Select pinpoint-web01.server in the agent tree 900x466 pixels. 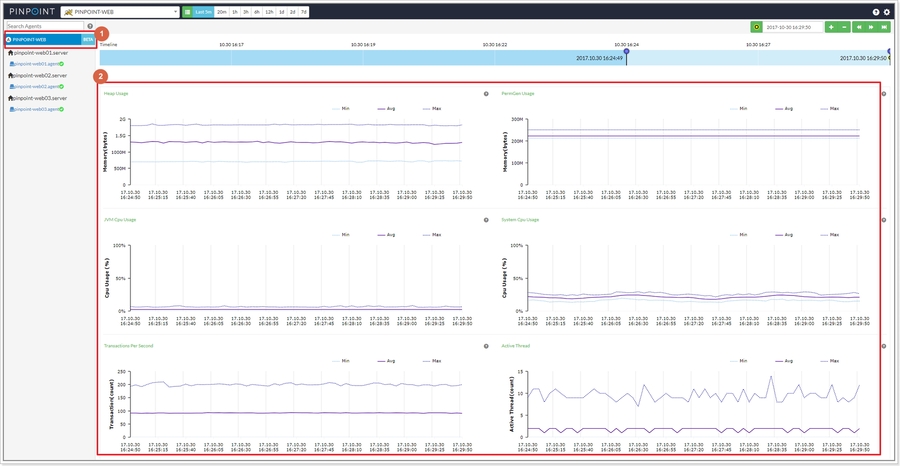[40, 51]
